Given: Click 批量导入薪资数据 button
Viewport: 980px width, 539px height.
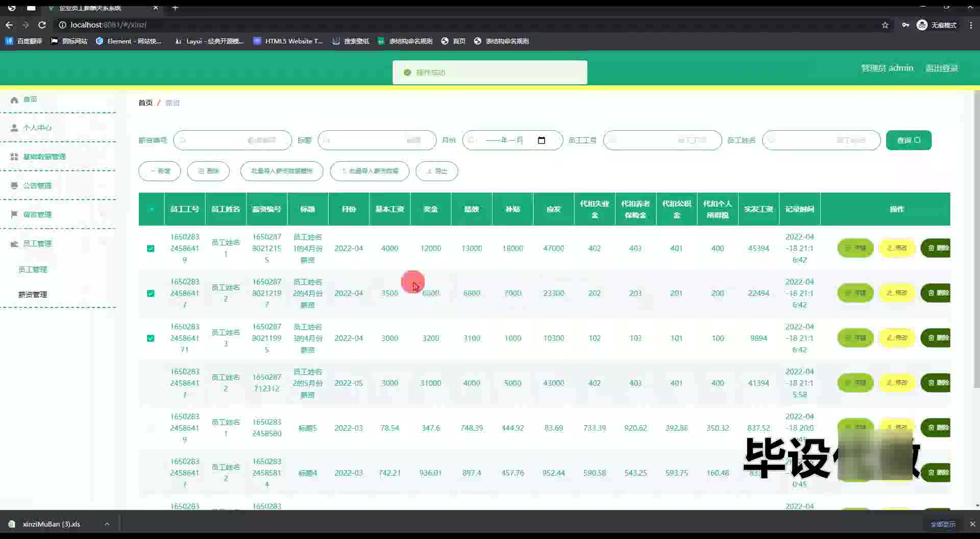Looking at the screenshot, I should (370, 171).
